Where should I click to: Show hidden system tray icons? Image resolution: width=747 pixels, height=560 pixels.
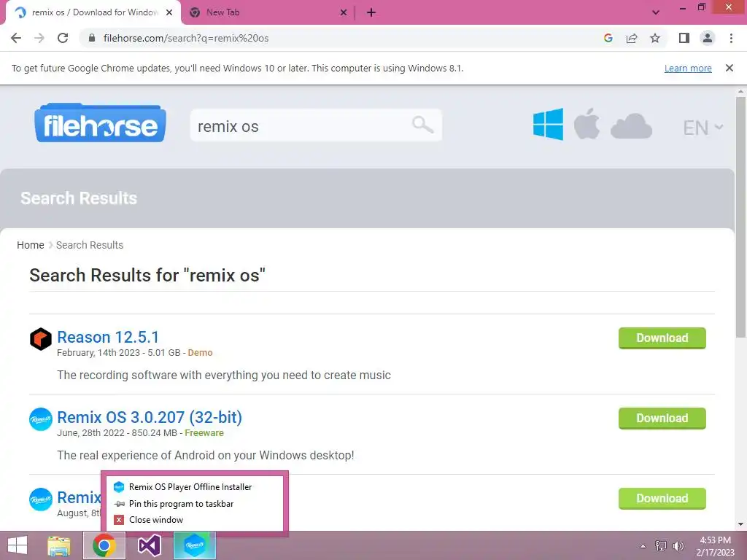(x=643, y=546)
